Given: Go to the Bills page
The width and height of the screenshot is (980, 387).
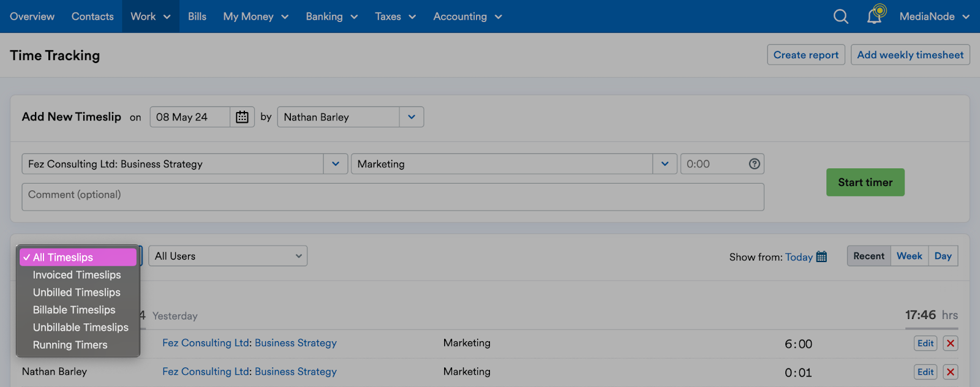Looking at the screenshot, I should coord(197,17).
